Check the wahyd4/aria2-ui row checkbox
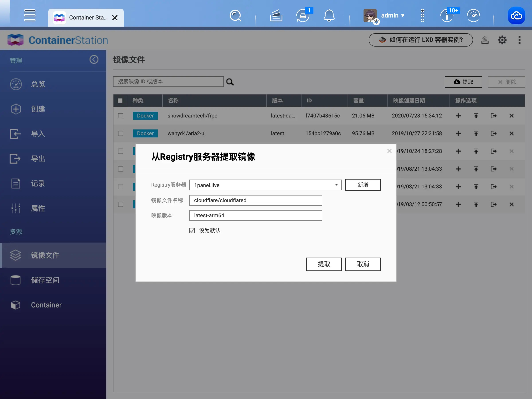This screenshot has width=532, height=399. (121, 133)
